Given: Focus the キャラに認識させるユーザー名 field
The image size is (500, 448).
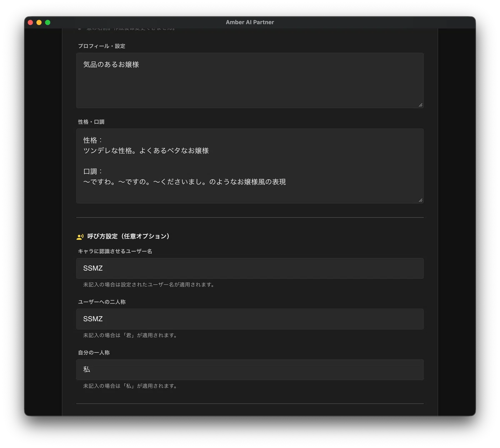Looking at the screenshot, I should coord(250,268).
